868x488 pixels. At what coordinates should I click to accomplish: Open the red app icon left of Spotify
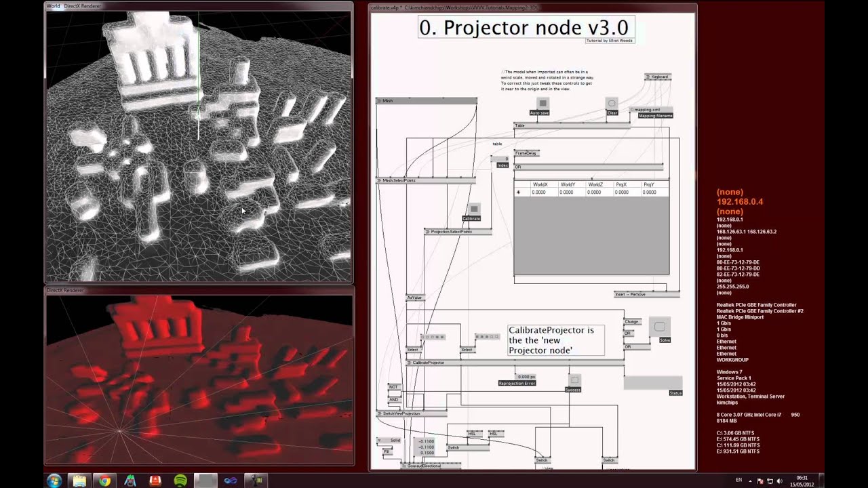pyautogui.click(x=155, y=481)
